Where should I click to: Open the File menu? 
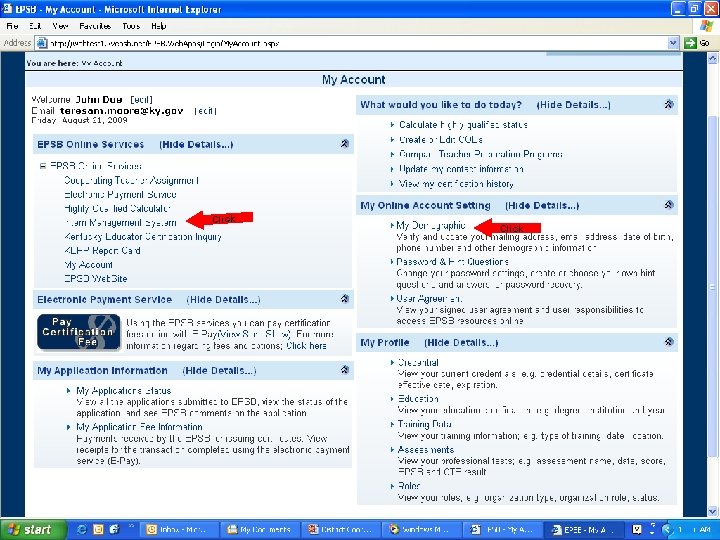tap(12, 26)
